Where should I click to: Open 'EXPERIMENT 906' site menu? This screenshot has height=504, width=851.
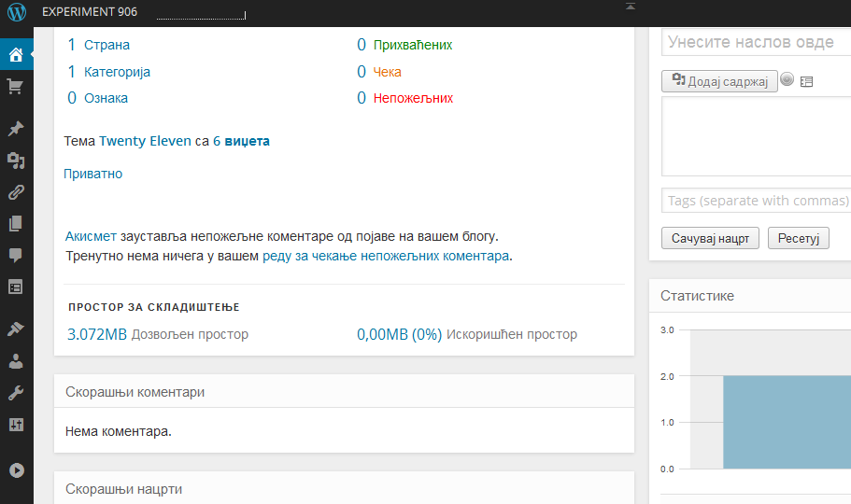tap(90, 12)
